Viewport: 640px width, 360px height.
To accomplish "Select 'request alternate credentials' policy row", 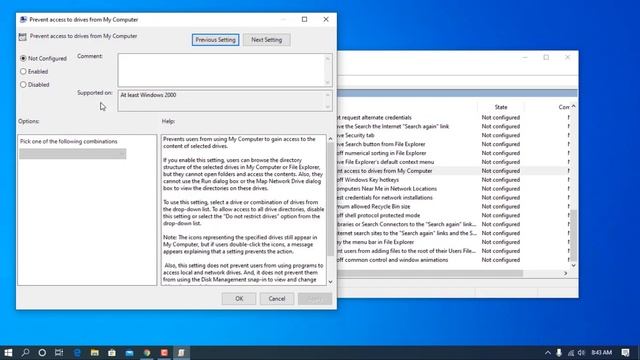I will pos(452,118).
